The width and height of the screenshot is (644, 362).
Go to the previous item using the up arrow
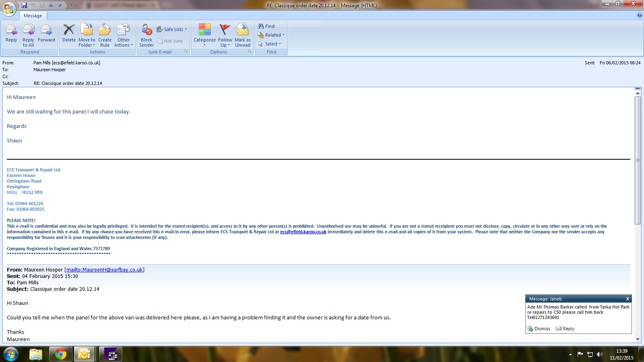coord(51,5)
